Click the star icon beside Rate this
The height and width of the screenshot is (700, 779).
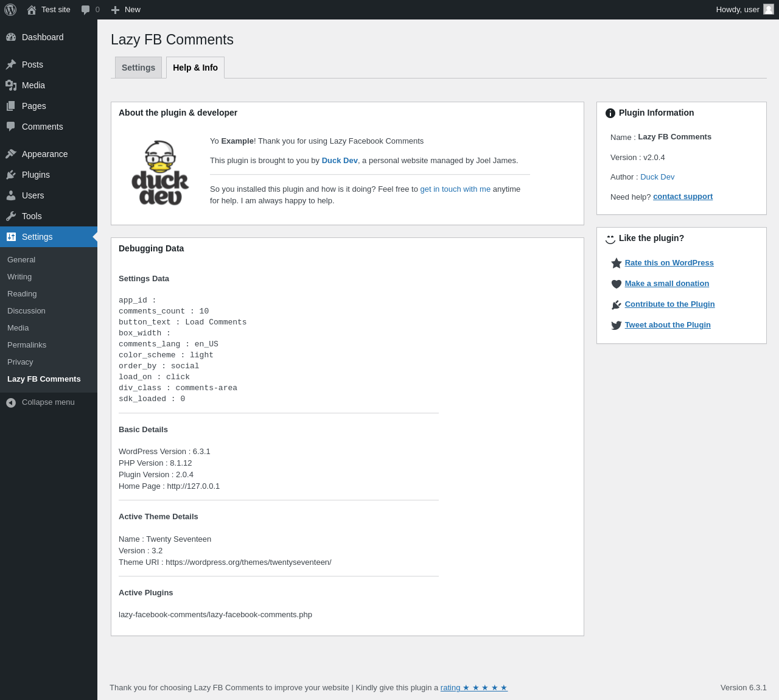pyautogui.click(x=617, y=263)
